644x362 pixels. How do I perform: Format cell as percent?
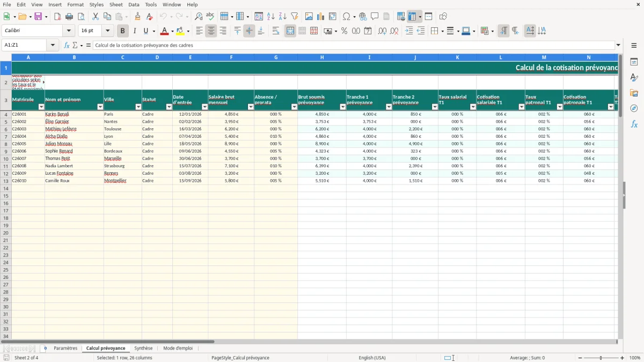(344, 31)
